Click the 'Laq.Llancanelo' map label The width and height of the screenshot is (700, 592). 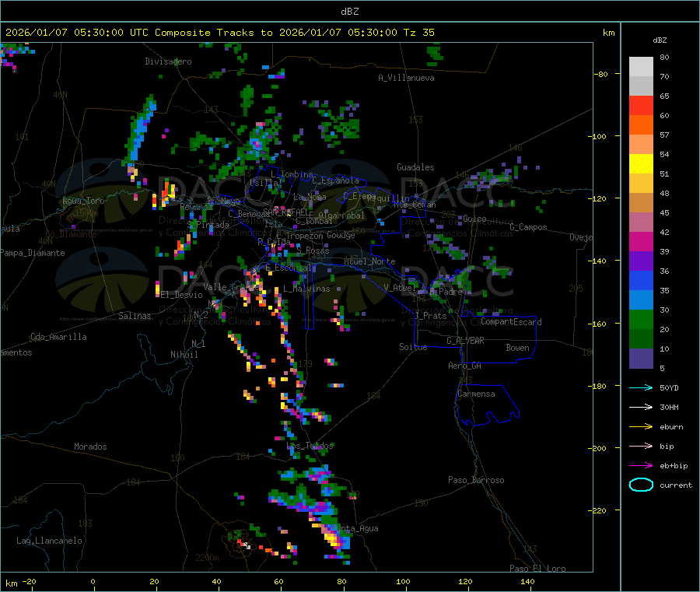click(x=49, y=541)
